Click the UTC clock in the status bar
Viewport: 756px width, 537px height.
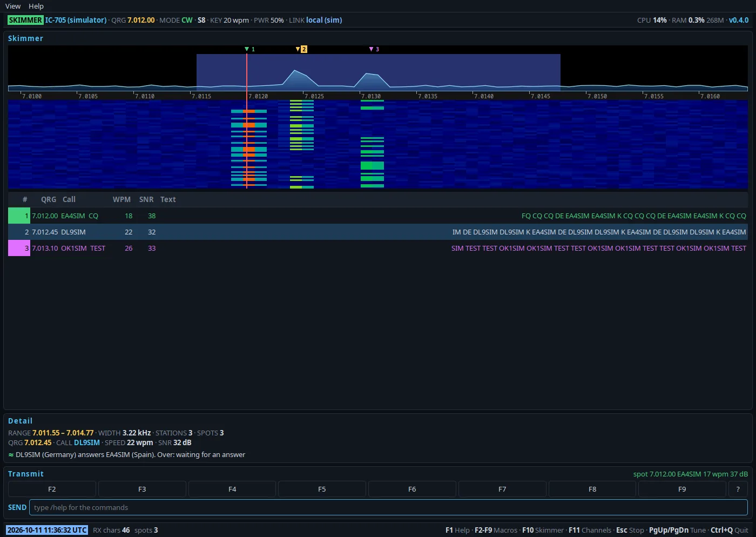47,530
